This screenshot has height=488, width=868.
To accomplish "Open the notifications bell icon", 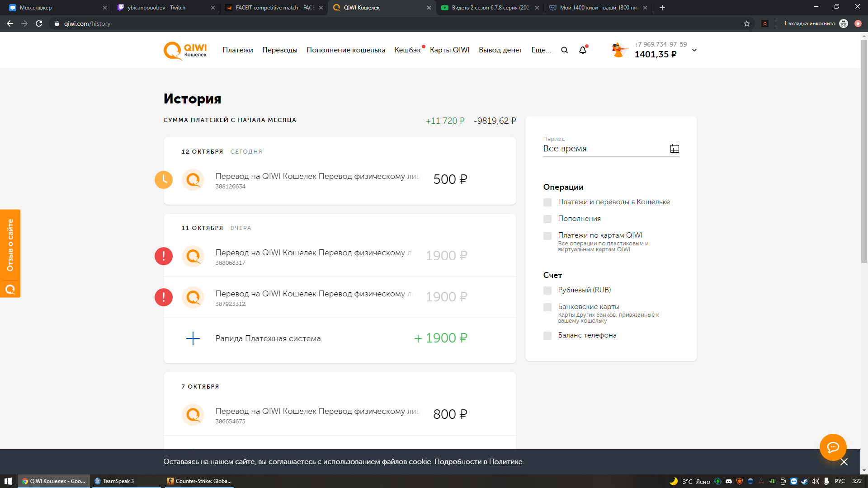I will 583,50.
